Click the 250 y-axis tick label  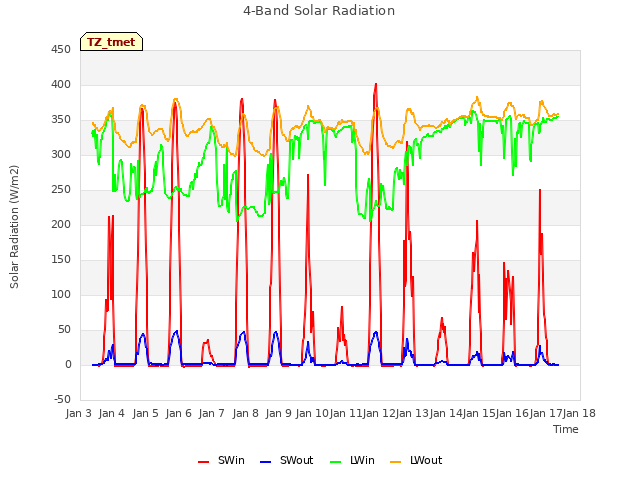pos(61,189)
